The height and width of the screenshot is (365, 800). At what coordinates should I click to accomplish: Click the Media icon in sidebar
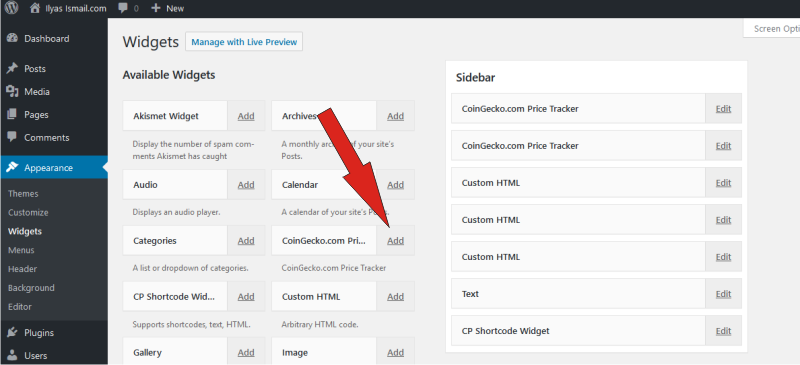(12, 91)
